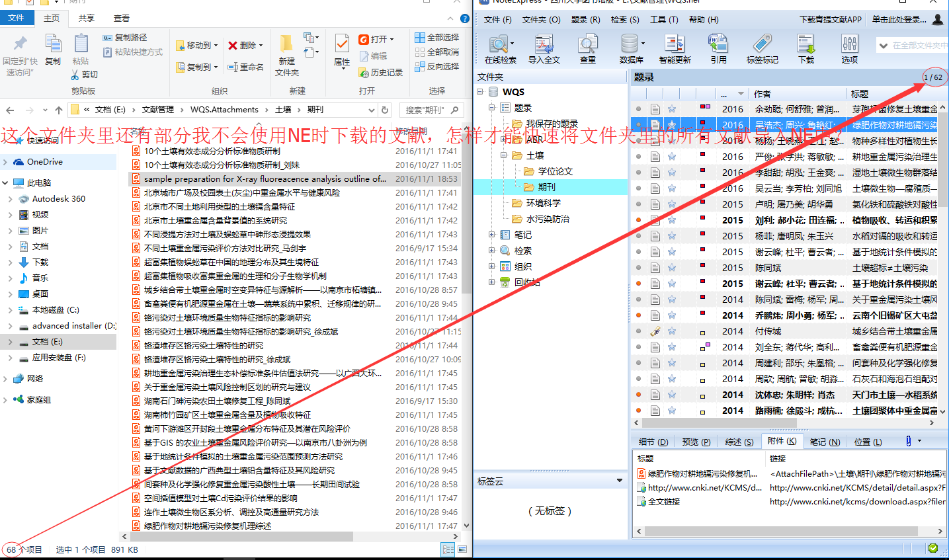Click the user login avatar icon
The height and width of the screenshot is (560, 949).
click(938, 19)
